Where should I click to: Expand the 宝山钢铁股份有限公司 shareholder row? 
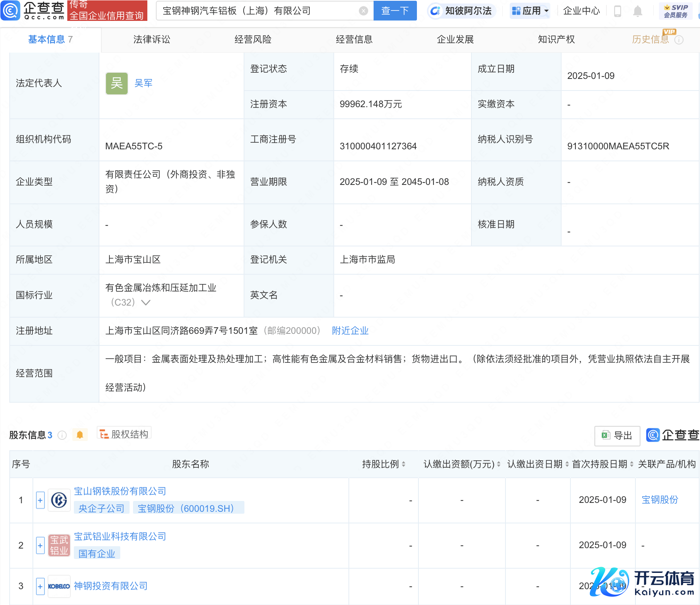tap(40, 500)
